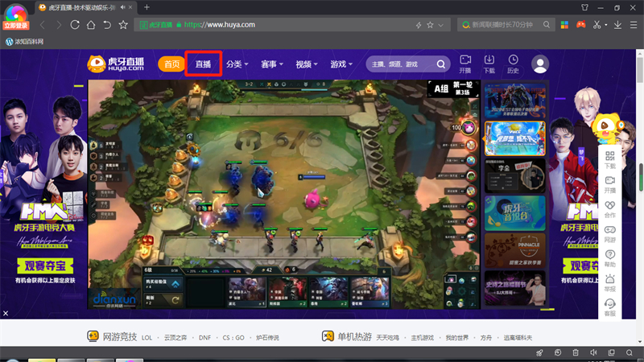Open the 主机游戏 link
The image size is (644, 362).
click(x=422, y=338)
